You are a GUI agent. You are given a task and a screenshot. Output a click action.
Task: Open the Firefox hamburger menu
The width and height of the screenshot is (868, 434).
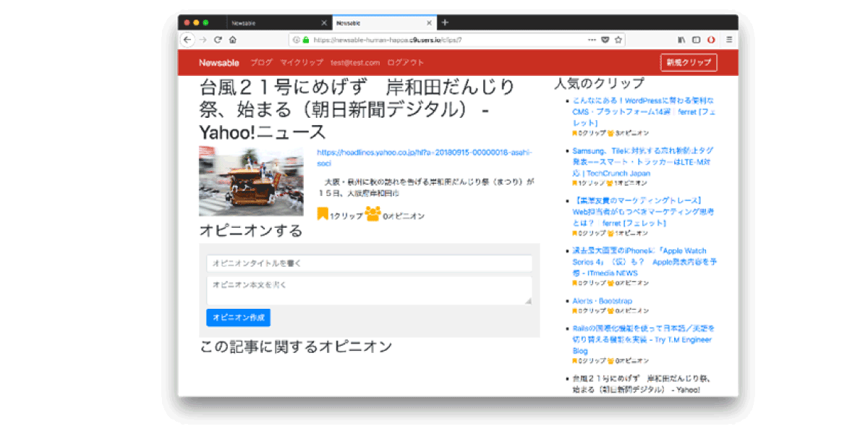coord(729,40)
